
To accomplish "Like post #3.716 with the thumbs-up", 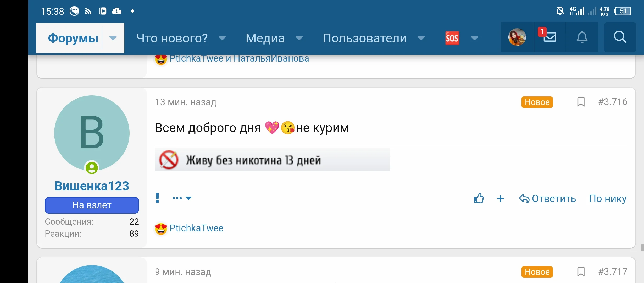I will coord(479,198).
